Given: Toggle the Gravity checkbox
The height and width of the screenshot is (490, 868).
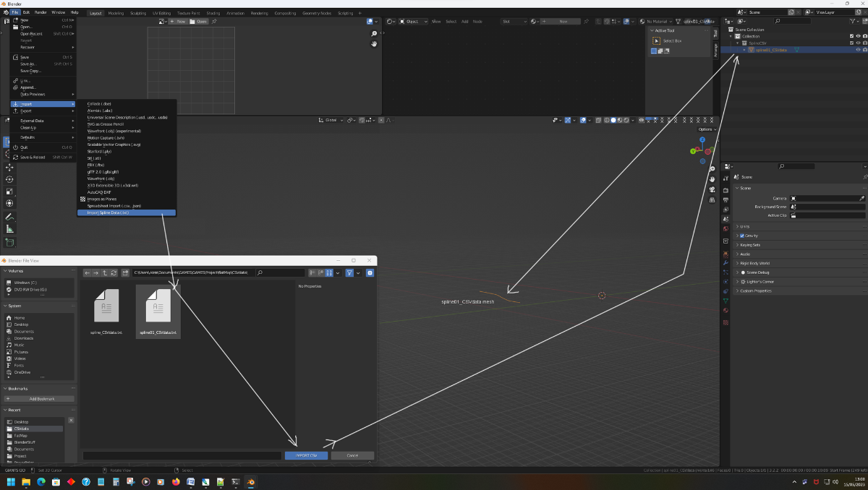Looking at the screenshot, I should tap(742, 236).
